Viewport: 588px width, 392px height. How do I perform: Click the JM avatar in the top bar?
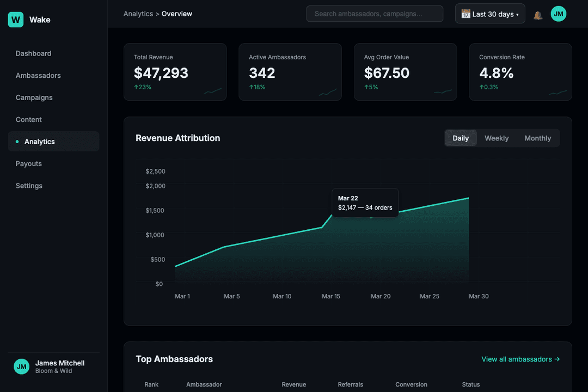click(559, 14)
